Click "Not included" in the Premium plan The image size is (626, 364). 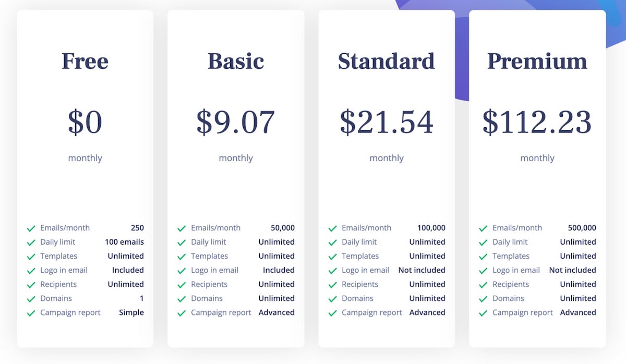(x=572, y=270)
